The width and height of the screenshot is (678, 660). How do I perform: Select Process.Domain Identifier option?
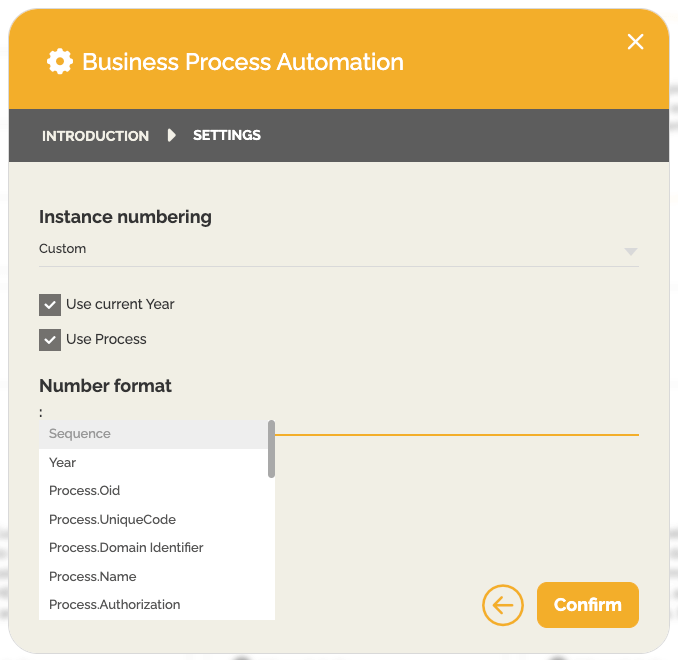[126, 548]
